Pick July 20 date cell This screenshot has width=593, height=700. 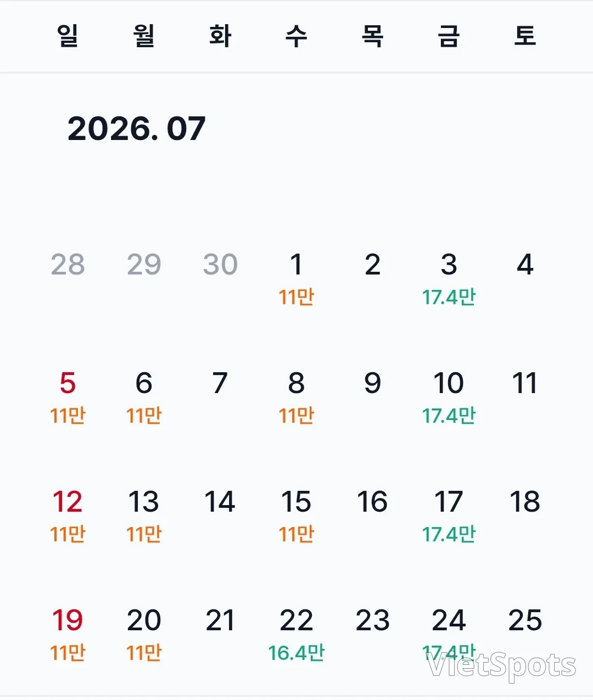144,635
